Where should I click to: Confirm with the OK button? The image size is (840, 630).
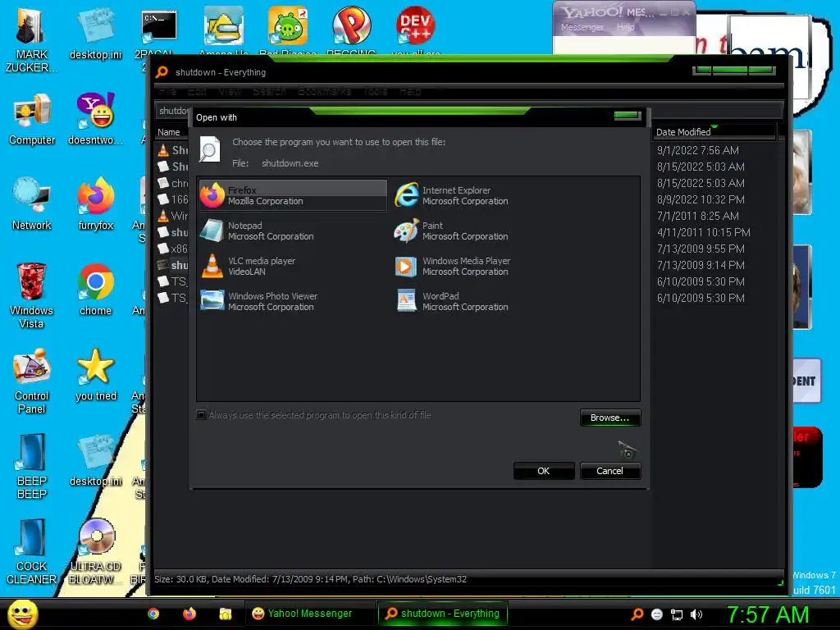pos(543,471)
